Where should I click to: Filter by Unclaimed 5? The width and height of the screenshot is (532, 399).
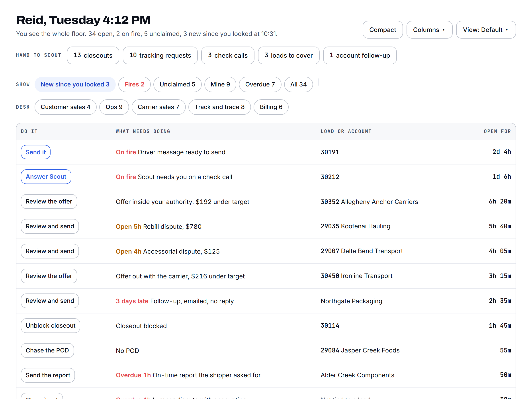(x=177, y=84)
